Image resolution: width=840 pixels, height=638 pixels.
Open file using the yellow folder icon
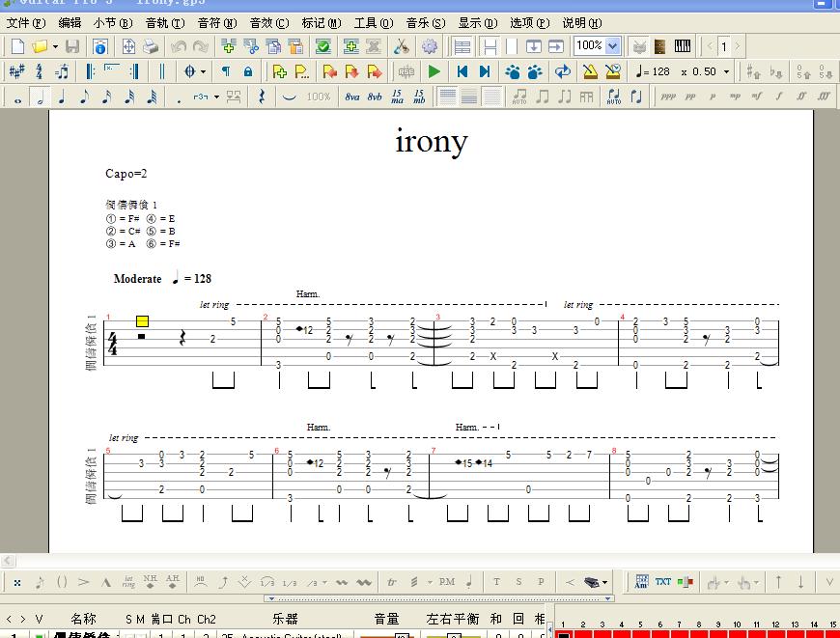point(40,46)
